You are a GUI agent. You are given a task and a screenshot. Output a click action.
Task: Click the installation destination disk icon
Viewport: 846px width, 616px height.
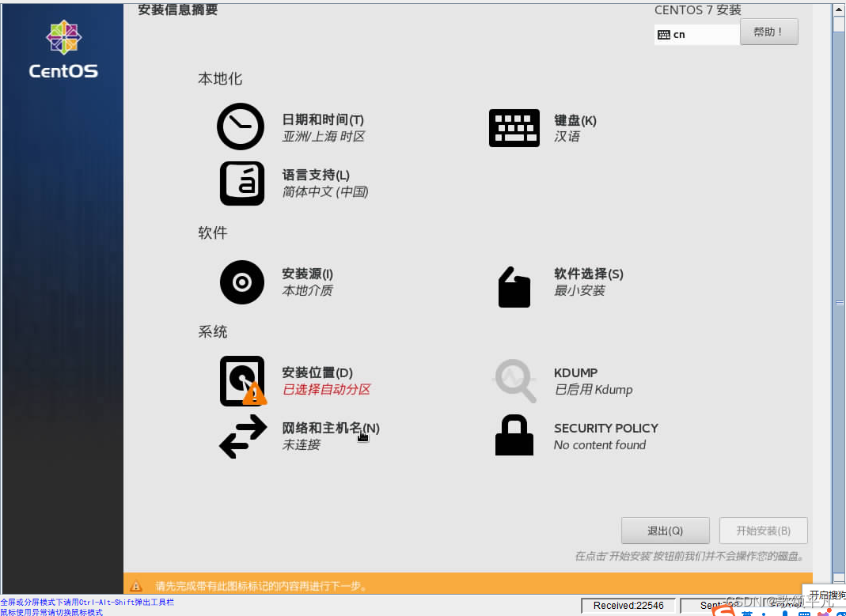coord(243,380)
